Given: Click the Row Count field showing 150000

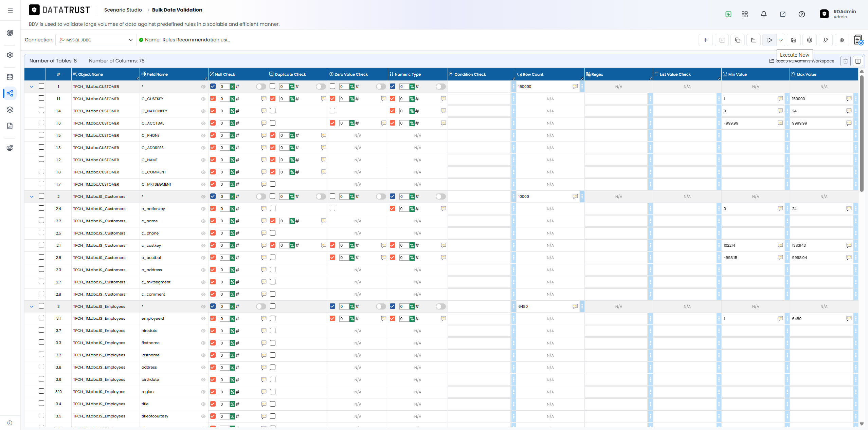Looking at the screenshot, I should pos(544,87).
